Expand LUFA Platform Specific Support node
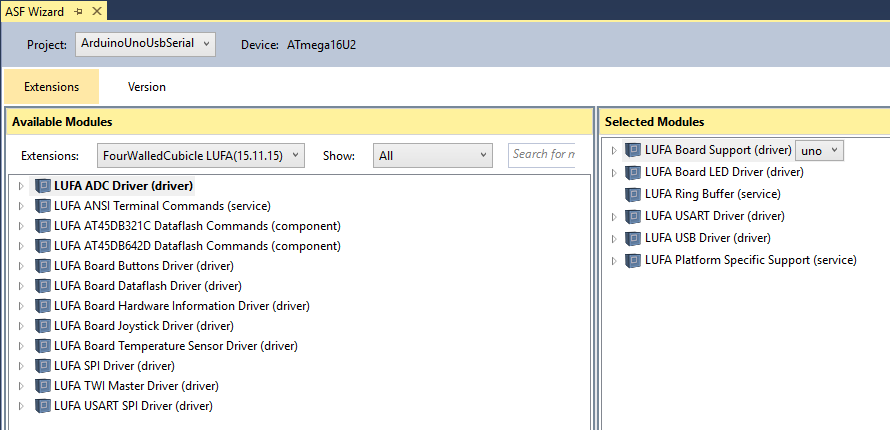The width and height of the screenshot is (890, 430). pos(614,261)
